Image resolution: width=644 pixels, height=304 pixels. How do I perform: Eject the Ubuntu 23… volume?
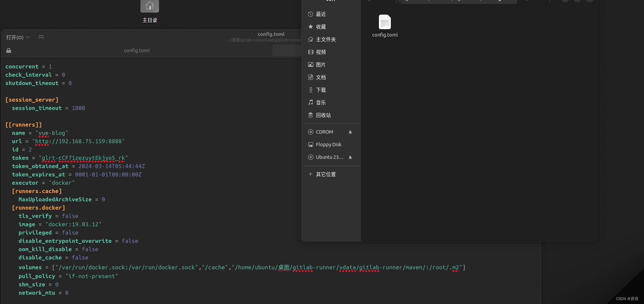pyautogui.click(x=350, y=157)
